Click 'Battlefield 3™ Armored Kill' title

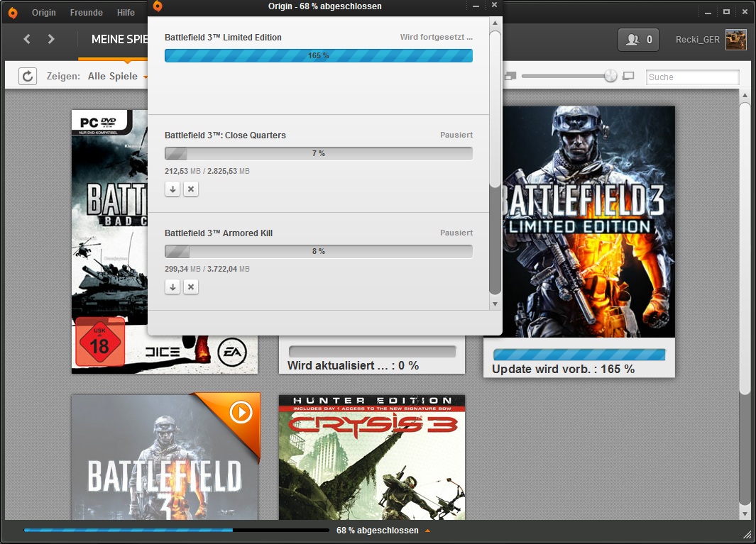(219, 233)
